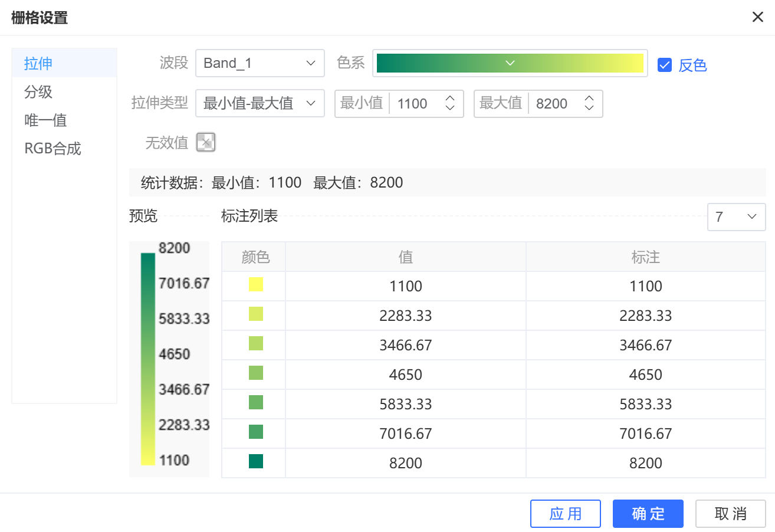The image size is (775, 532).
Task: Click the 标注 cell showing 4650
Action: coord(645,375)
